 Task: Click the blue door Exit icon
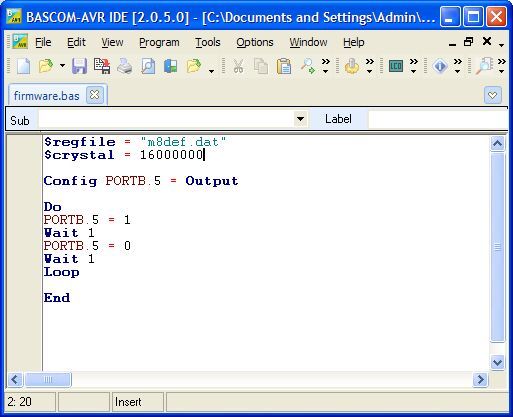coord(171,66)
